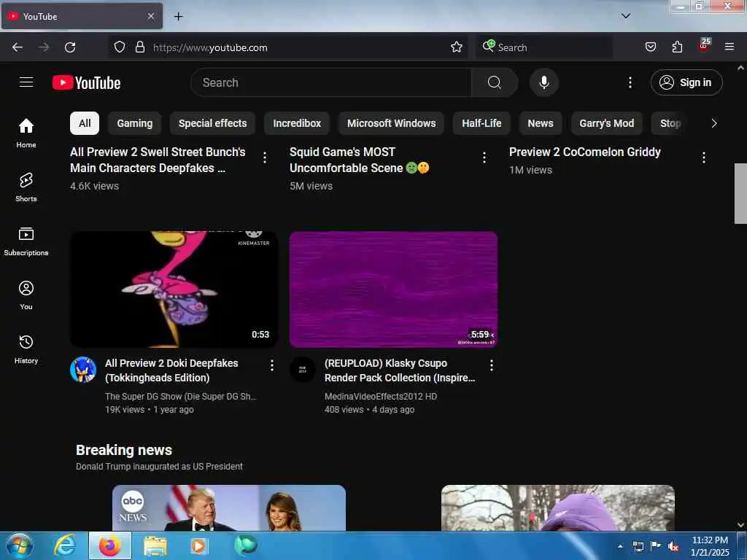Screen dimensions: 747x560
Task: Open options for Swell Street Bunch video
Action: 265,157
